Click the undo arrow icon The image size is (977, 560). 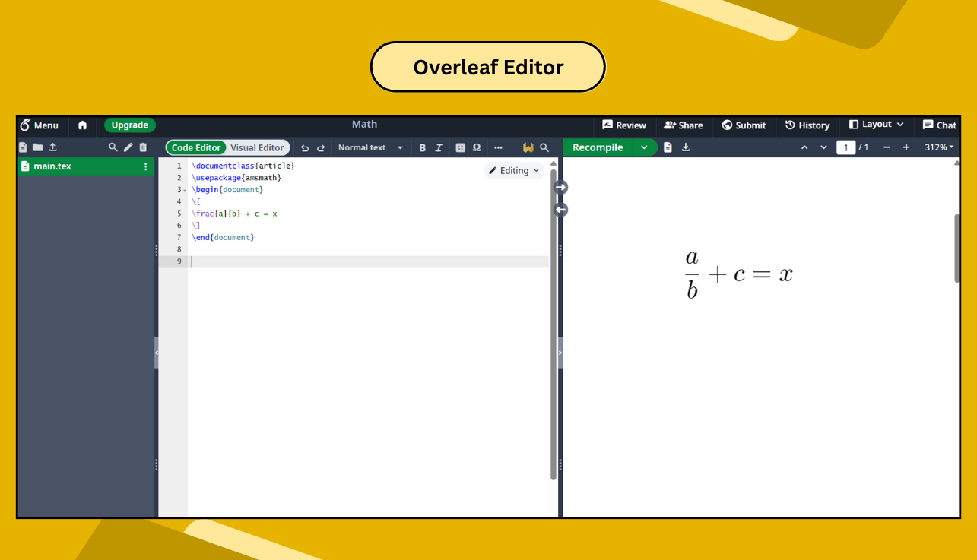304,147
